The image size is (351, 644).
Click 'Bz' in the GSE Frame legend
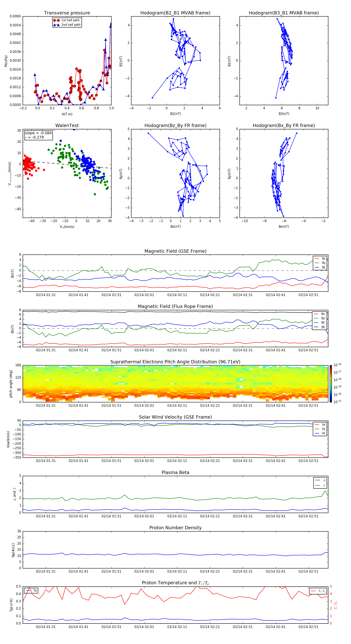(x=320, y=267)
